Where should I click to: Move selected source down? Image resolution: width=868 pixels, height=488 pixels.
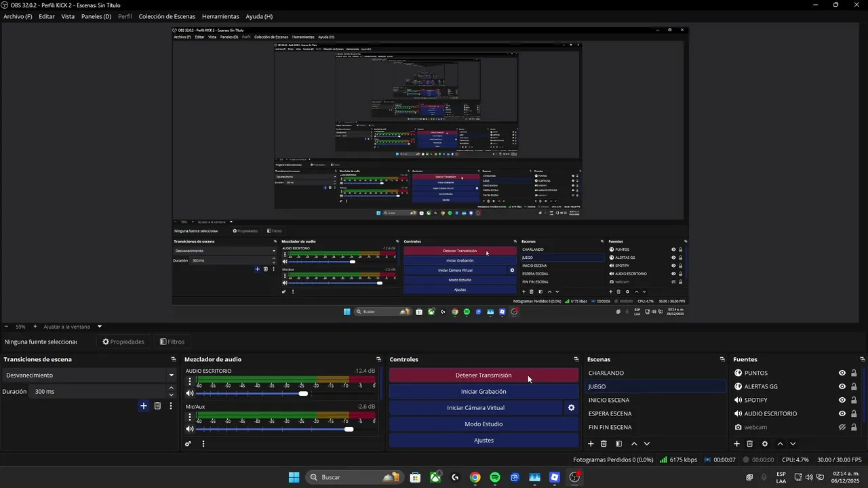coord(793,444)
